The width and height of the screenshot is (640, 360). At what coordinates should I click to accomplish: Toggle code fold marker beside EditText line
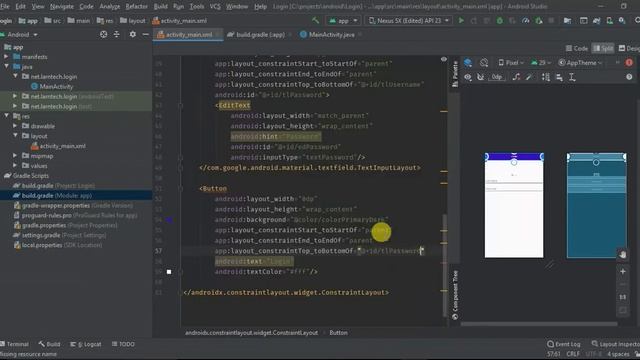(x=180, y=105)
